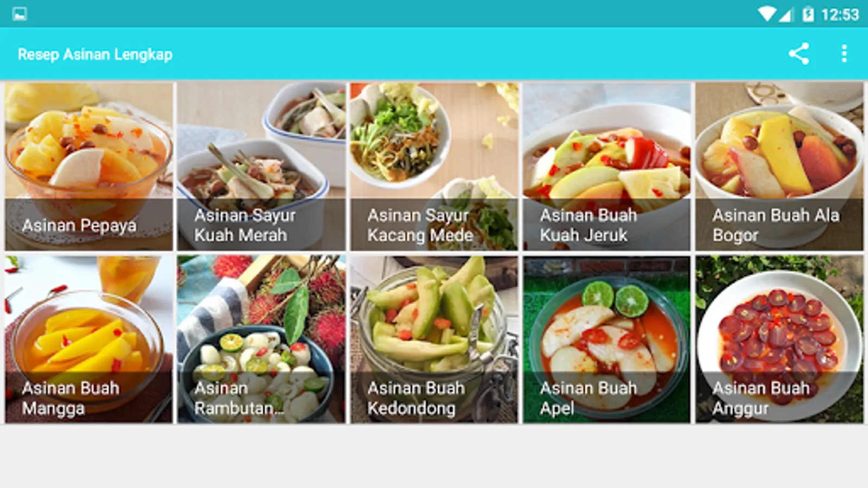Image resolution: width=868 pixels, height=488 pixels.
Task: Open the three-dot overflow menu
Action: click(844, 54)
